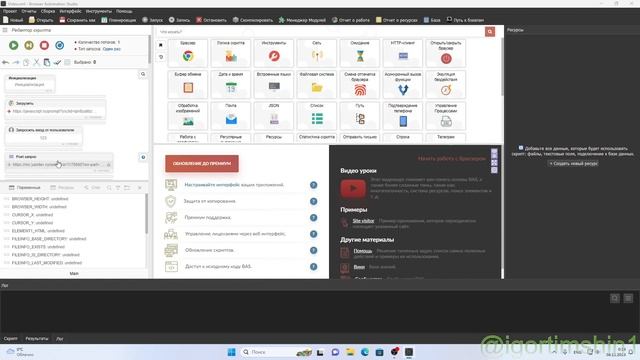Click the blue restart circular button
The image size is (640, 360).
[x=60, y=45]
